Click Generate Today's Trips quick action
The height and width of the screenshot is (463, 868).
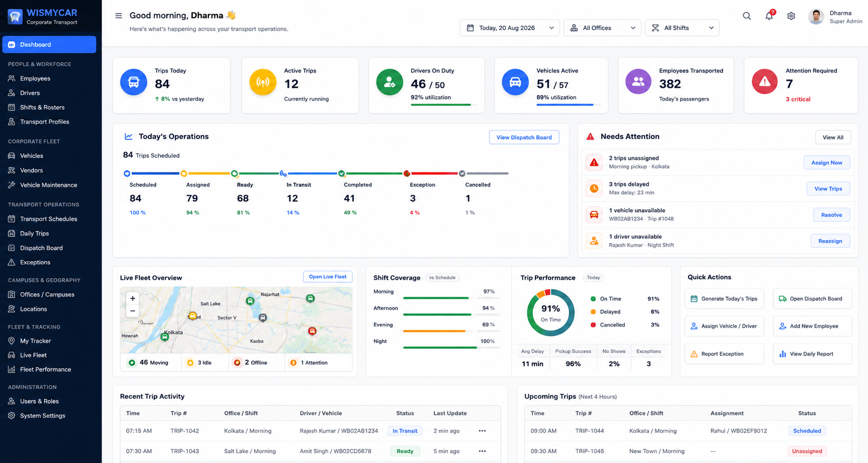point(724,299)
